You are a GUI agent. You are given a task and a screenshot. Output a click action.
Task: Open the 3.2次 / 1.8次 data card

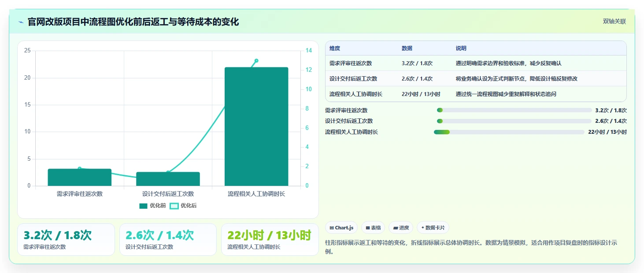[66, 240]
